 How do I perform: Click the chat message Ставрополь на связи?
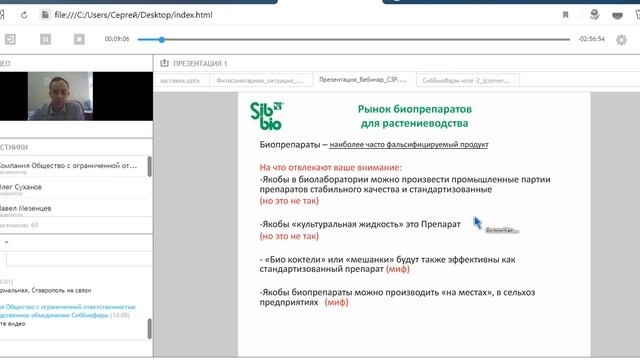(x=45, y=291)
